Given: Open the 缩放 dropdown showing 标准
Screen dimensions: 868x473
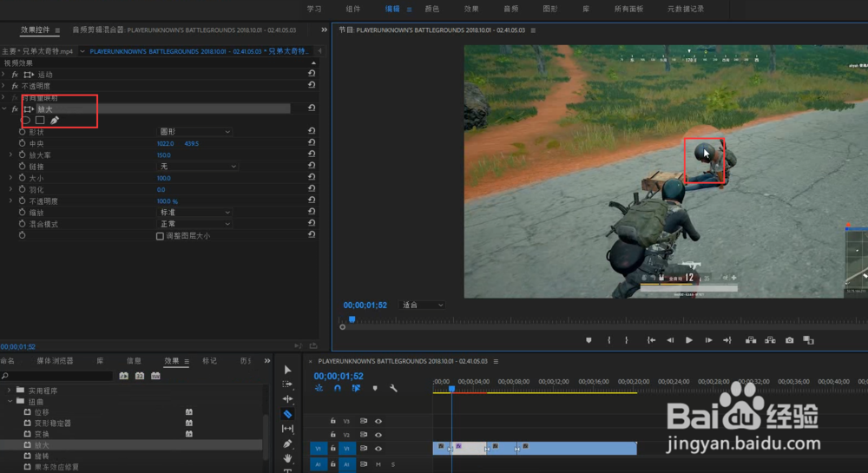Looking at the screenshot, I should click(x=194, y=213).
